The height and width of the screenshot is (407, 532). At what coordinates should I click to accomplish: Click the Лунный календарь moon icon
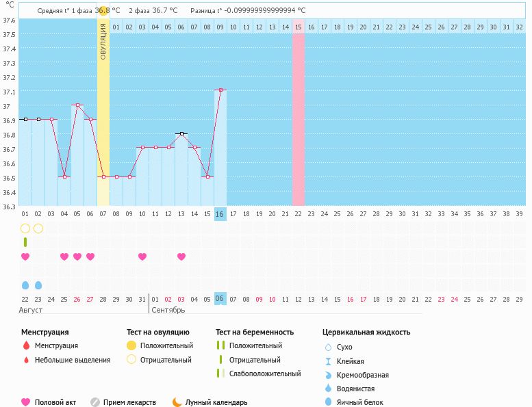tap(177, 402)
